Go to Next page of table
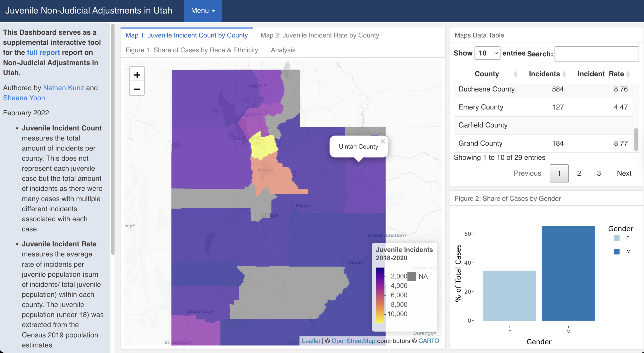This screenshot has width=644, height=353. [x=624, y=173]
